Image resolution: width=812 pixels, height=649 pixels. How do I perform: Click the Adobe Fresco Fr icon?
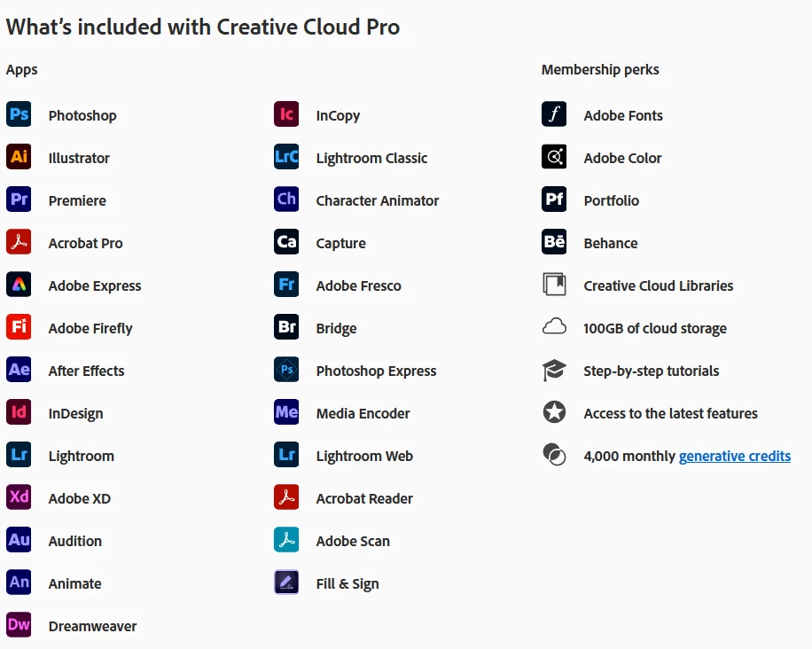click(x=286, y=285)
